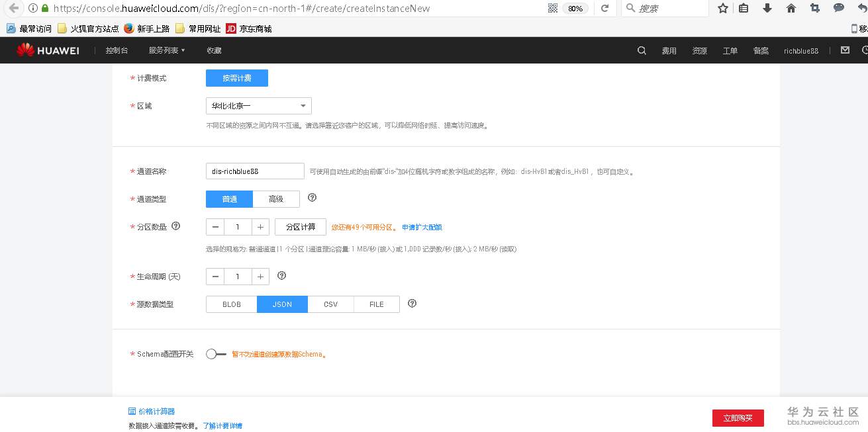The height and width of the screenshot is (432, 868).
Task: Click the Huawei Cloud logo
Action: (x=47, y=50)
